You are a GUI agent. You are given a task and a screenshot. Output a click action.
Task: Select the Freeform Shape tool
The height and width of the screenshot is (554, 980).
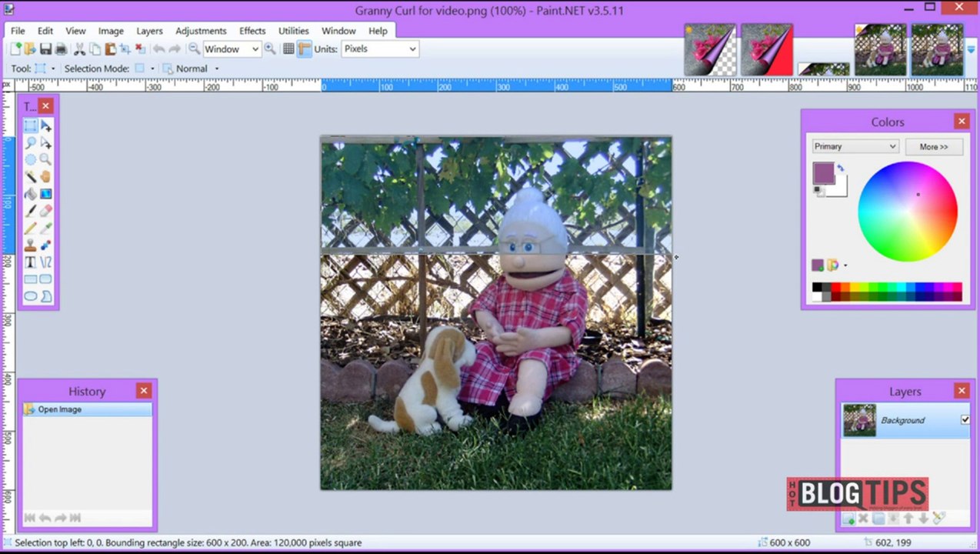point(46,295)
